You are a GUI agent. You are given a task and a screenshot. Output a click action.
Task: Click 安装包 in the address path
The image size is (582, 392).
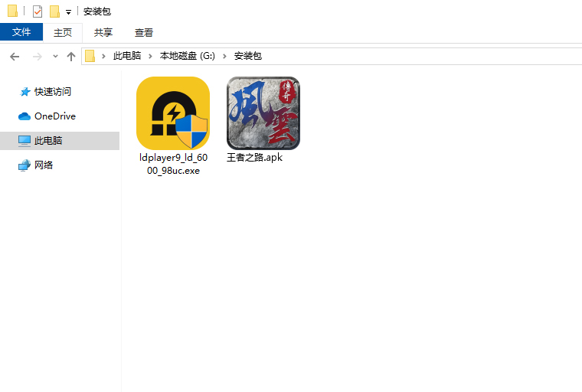248,56
